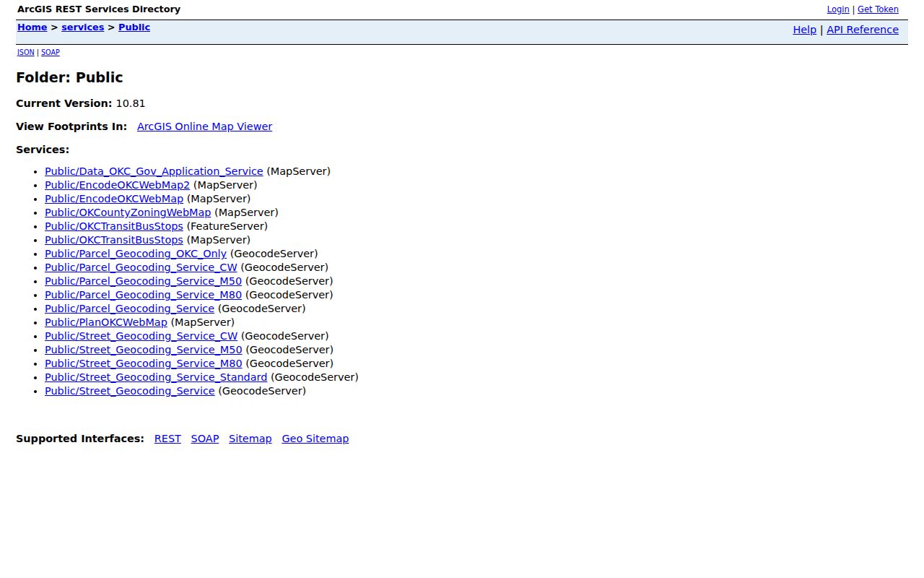Open the services breadcrumb link

(82, 27)
